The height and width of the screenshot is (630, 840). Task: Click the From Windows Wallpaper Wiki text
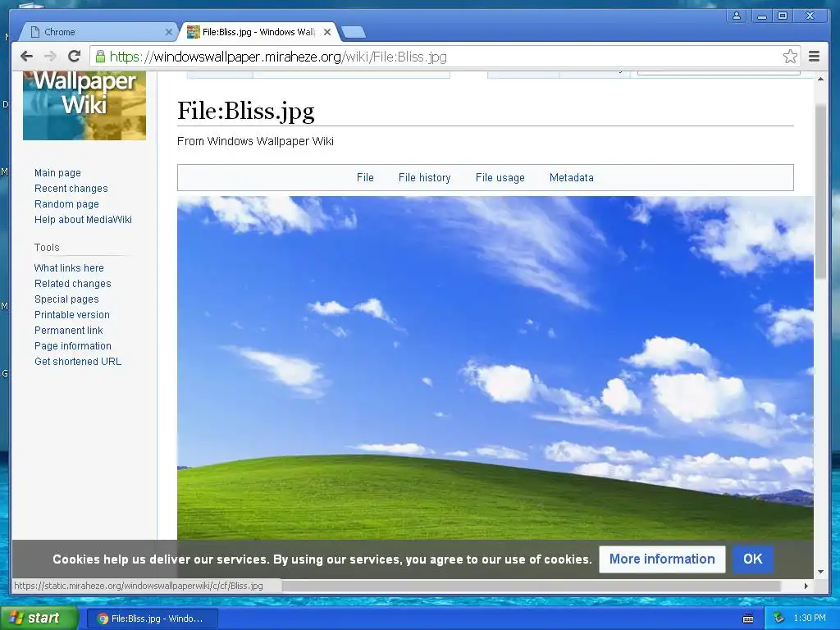click(255, 141)
